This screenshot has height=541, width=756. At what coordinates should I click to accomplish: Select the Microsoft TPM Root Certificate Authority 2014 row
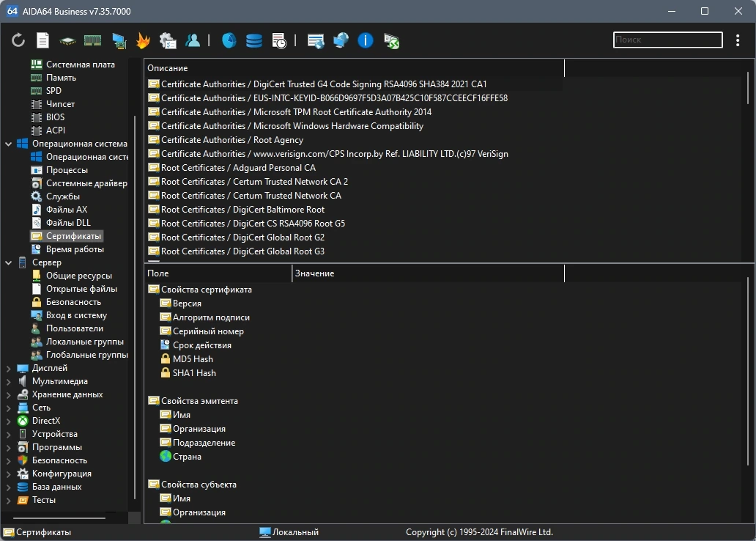(355, 112)
